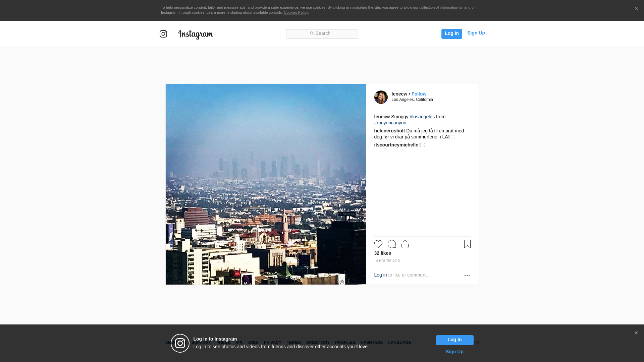The height and width of the screenshot is (362, 644).
Task: Open the LANGUAGE selector in footer
Action: pyautogui.click(x=399, y=343)
